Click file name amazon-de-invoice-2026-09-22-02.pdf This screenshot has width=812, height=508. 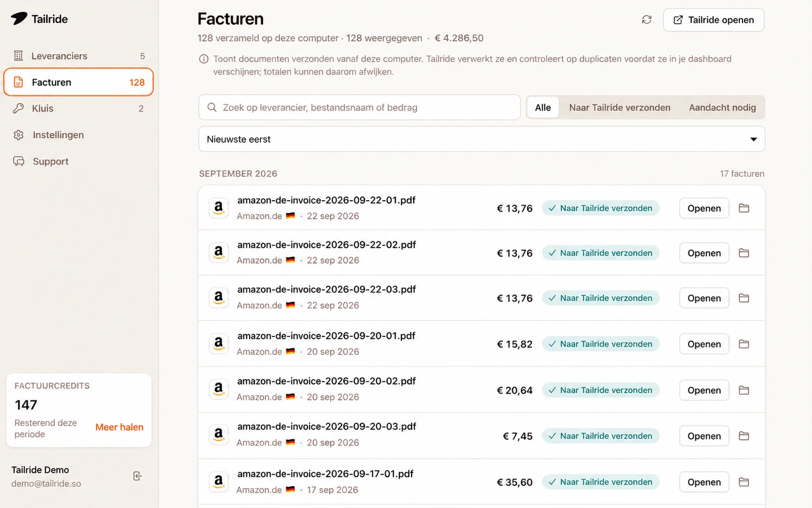point(326,244)
